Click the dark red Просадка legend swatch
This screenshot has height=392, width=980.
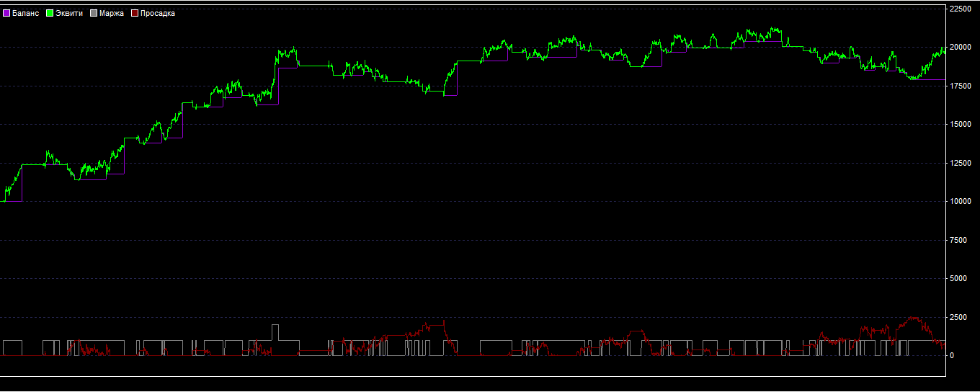point(135,13)
